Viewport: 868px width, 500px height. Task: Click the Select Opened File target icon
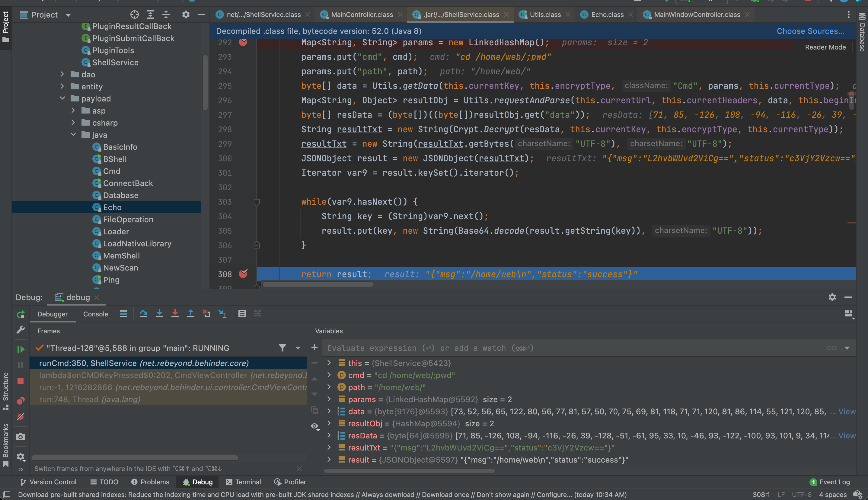[x=135, y=14]
